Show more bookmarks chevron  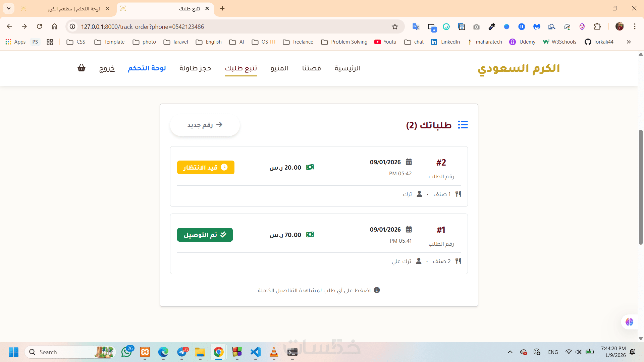point(629,42)
